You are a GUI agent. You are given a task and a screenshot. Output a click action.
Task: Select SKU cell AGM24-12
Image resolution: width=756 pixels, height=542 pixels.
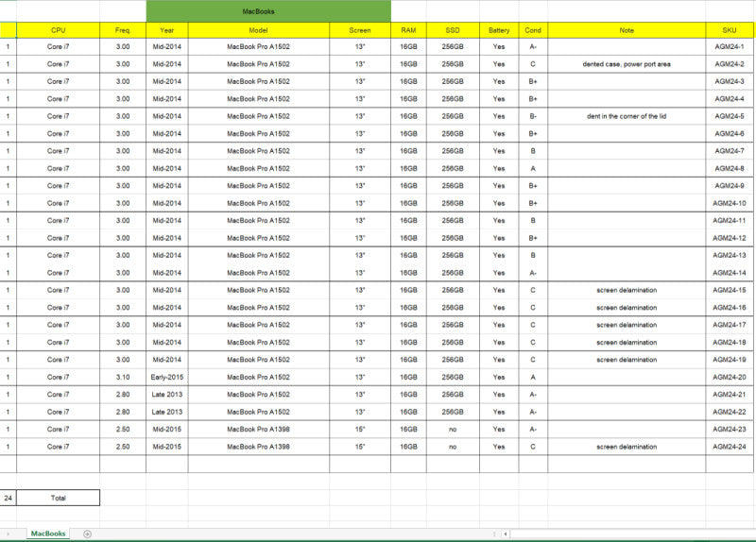pyautogui.click(x=730, y=238)
